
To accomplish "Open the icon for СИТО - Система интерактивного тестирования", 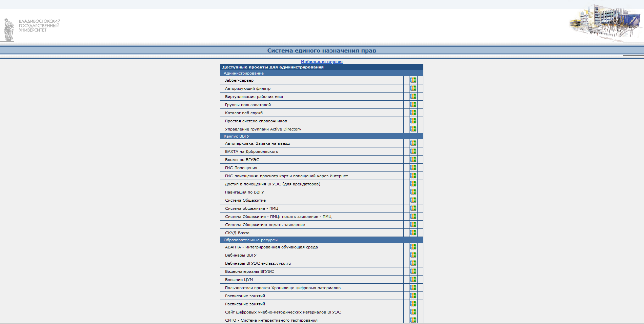I will [x=413, y=320].
